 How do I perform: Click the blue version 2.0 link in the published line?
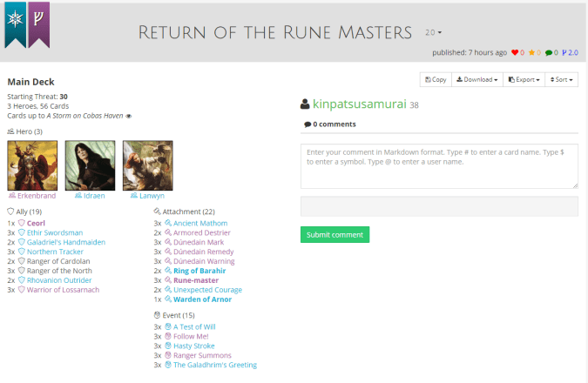coord(570,53)
